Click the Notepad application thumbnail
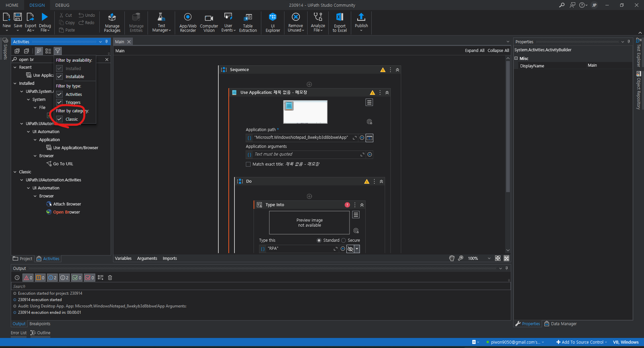The width and height of the screenshot is (644, 348). point(305,112)
